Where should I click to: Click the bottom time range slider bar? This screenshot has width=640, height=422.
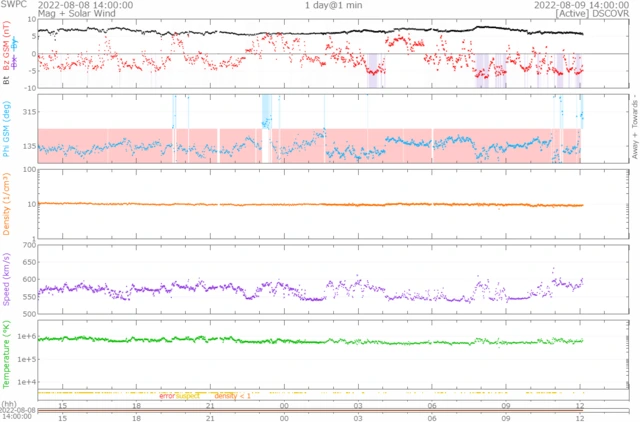pos(320,410)
